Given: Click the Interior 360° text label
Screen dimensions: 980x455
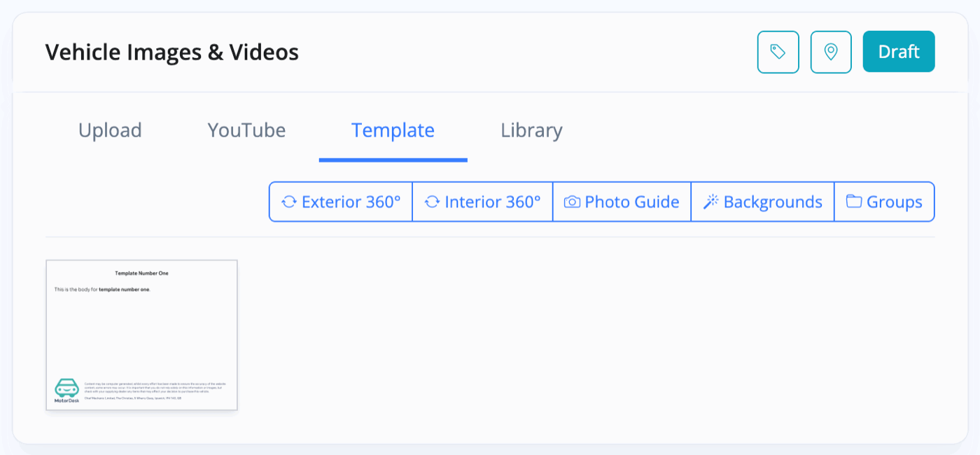Looking at the screenshot, I should pos(493,202).
